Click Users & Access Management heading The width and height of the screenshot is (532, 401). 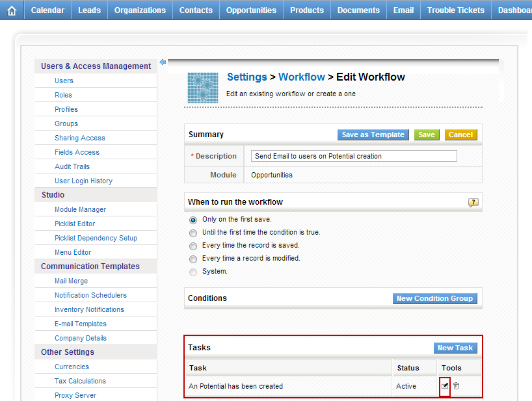[96, 66]
